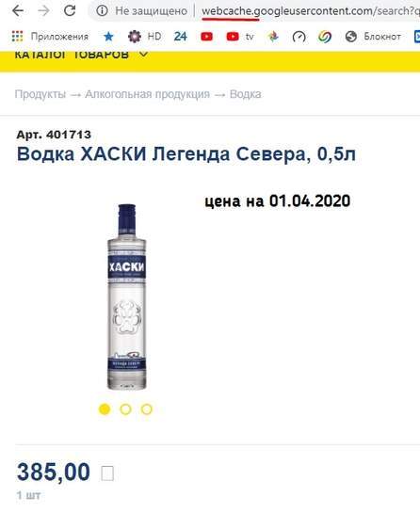The width and height of the screenshot is (420, 513).
Task: Tick the checkbox next to price 385,00
Action: click(107, 473)
